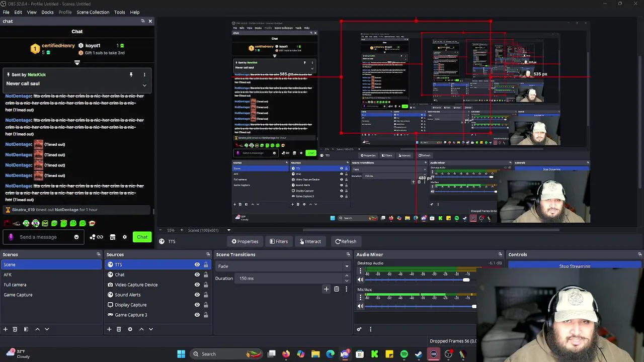
Task: Click the green Chat send button
Action: point(142,237)
